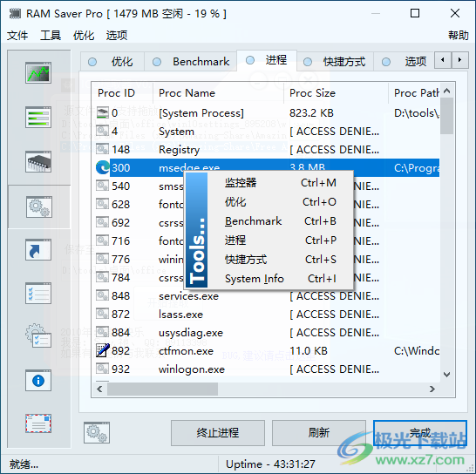Open the 优化 menu in the menu bar
The image size is (476, 474).
tap(84, 35)
